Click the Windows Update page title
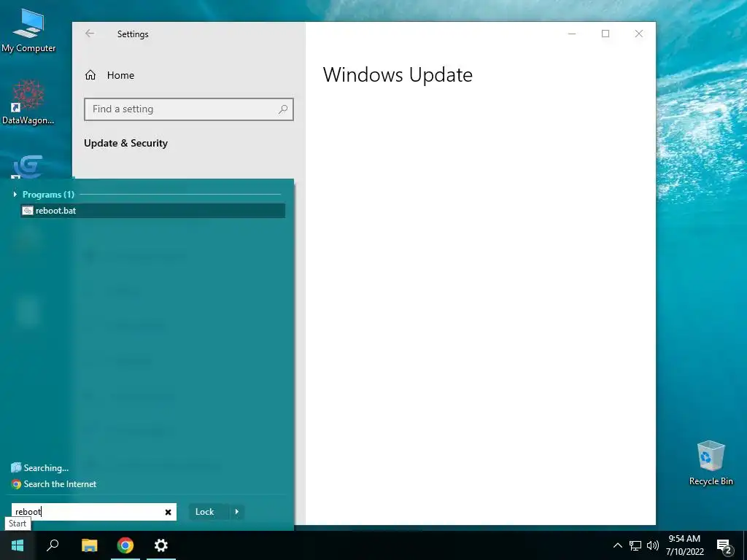Viewport: 747px width, 560px height. click(398, 75)
